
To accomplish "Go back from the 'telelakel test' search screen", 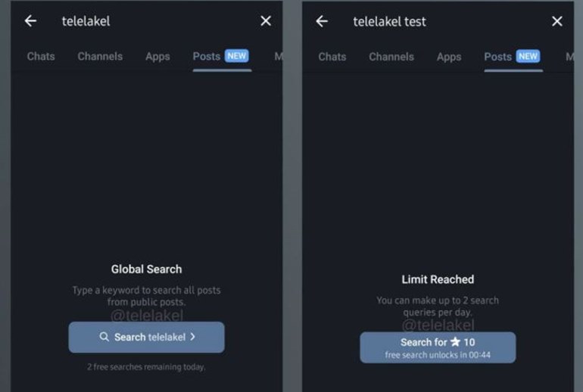I will [322, 21].
